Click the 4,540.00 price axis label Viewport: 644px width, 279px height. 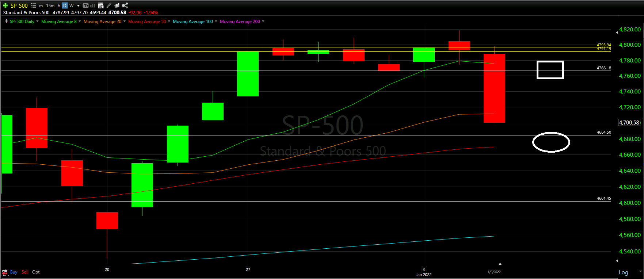pos(630,251)
